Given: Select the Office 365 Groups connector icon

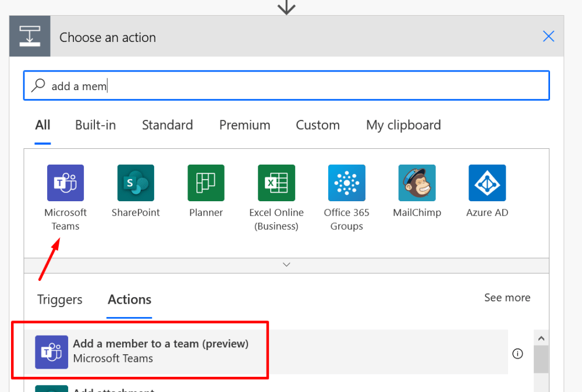Looking at the screenshot, I should click(x=346, y=182).
